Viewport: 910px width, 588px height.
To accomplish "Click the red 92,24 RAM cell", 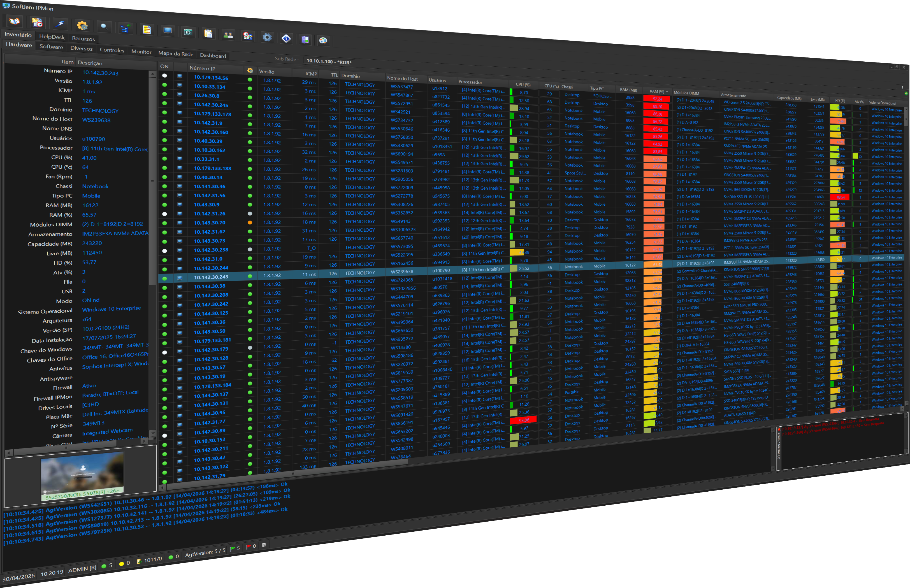I will [656, 99].
